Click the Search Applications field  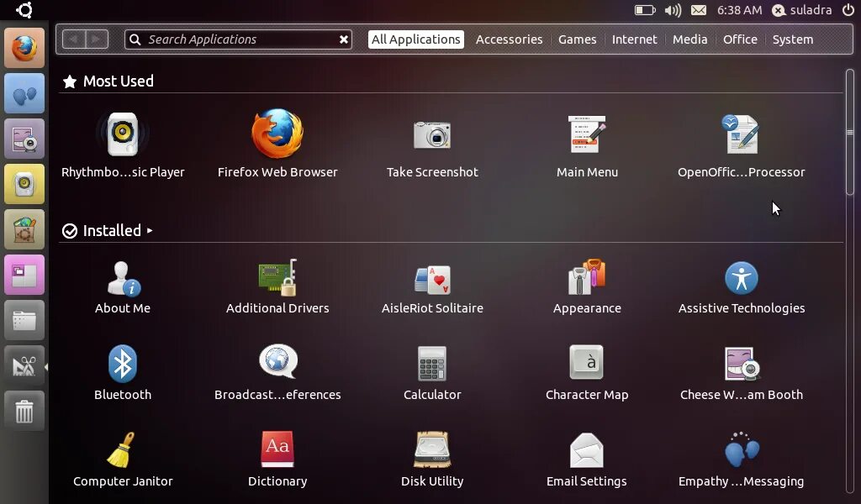pos(238,39)
